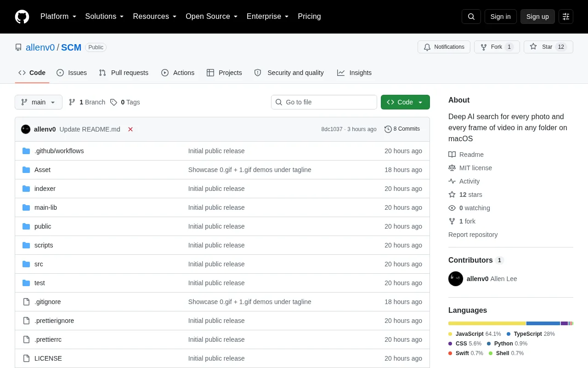Click the branch icon beside 1 Branch
Image resolution: width=588 pixels, height=368 pixels.
click(72, 102)
